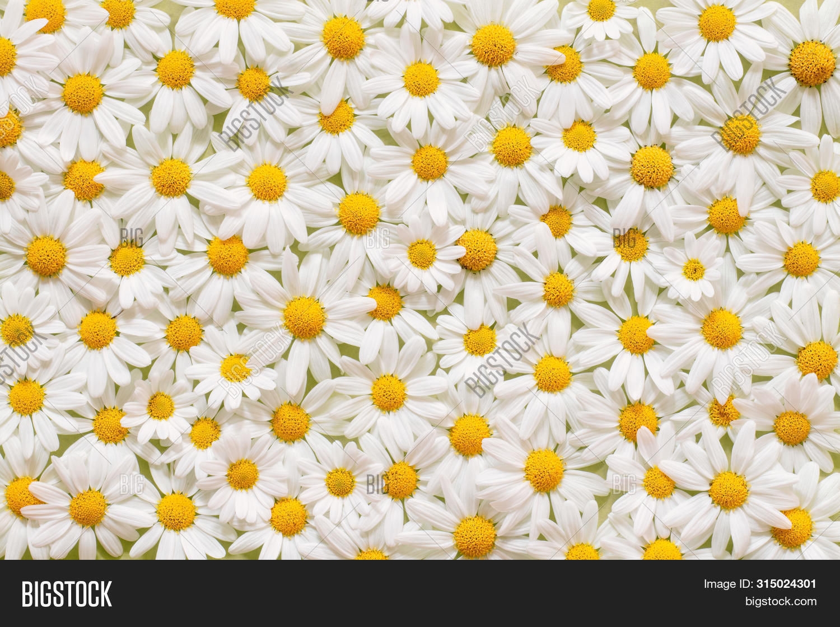Click the BIGSTOCK logo in the footer
840x627 pixels.
pos(67,594)
